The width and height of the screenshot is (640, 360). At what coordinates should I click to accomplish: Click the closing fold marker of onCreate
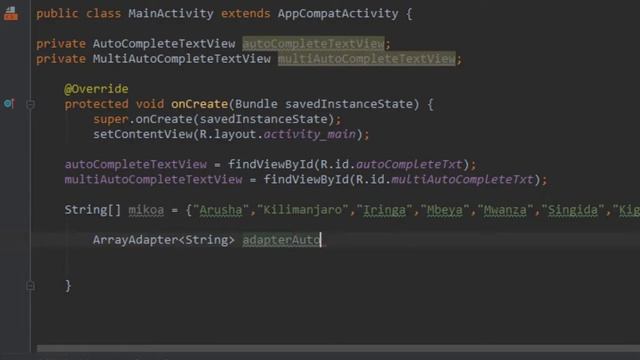tap(30, 286)
